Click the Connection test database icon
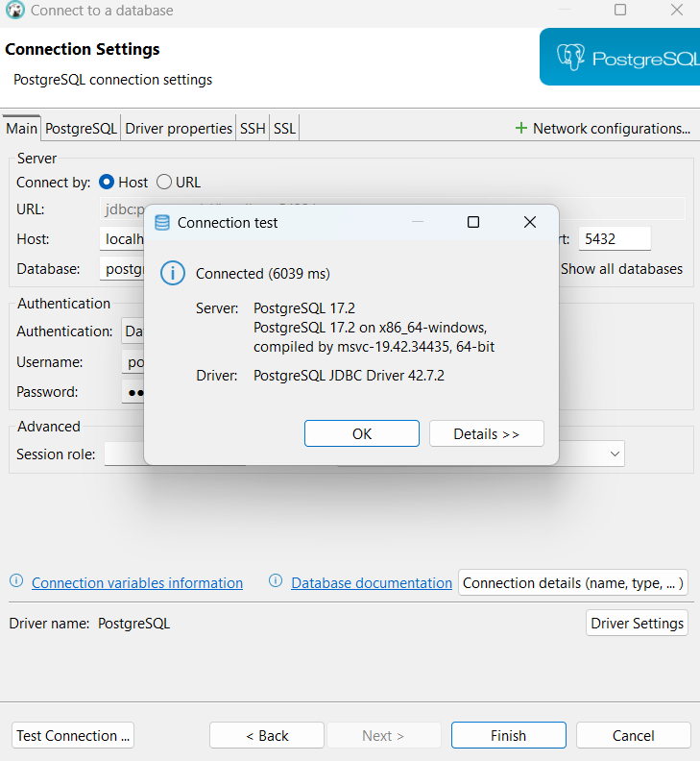This screenshot has height=761, width=700. [x=162, y=223]
